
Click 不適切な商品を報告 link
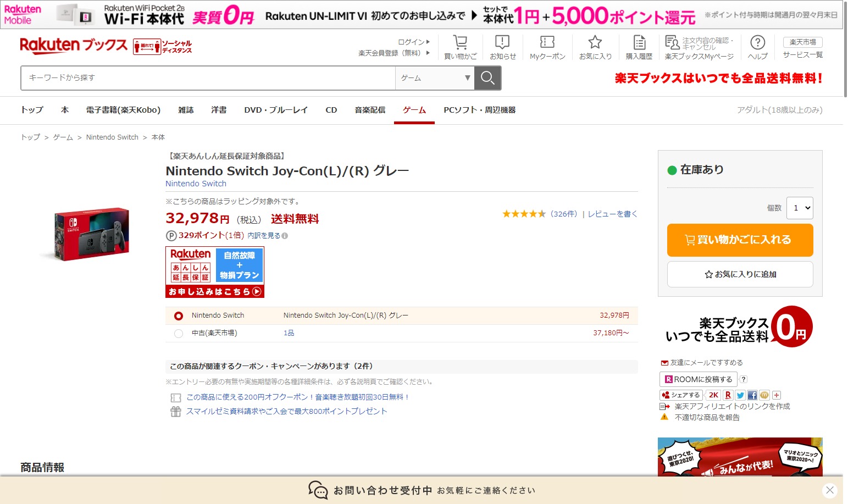coord(707,417)
